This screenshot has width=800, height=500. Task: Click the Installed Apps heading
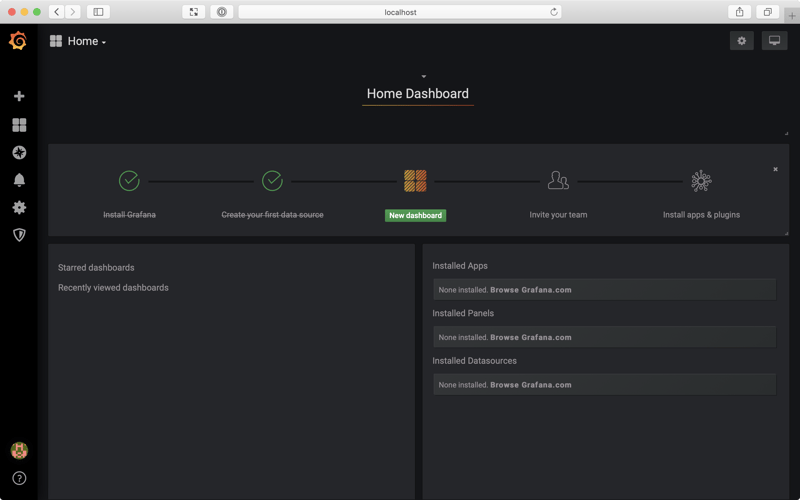(460, 266)
